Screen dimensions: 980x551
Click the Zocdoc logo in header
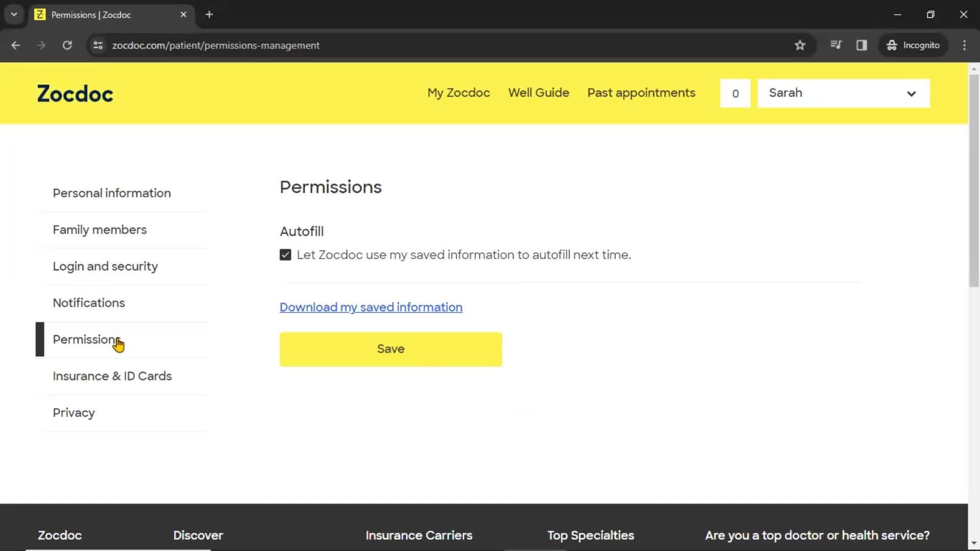(x=75, y=94)
